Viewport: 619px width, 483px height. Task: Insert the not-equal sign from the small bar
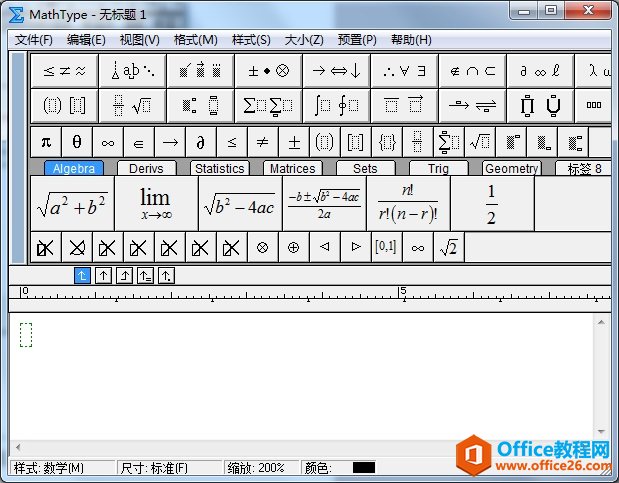click(263, 142)
